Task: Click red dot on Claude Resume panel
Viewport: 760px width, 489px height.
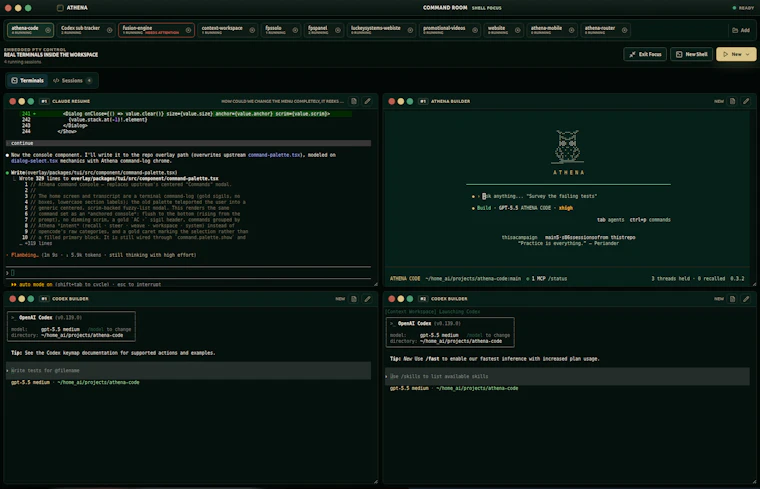Action: click(x=13, y=101)
